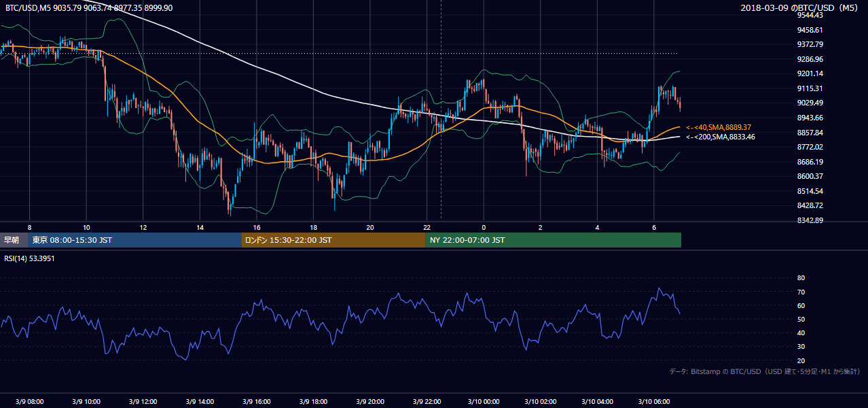Click RSI scale value 50
The width and height of the screenshot is (868, 408).
pyautogui.click(x=801, y=319)
